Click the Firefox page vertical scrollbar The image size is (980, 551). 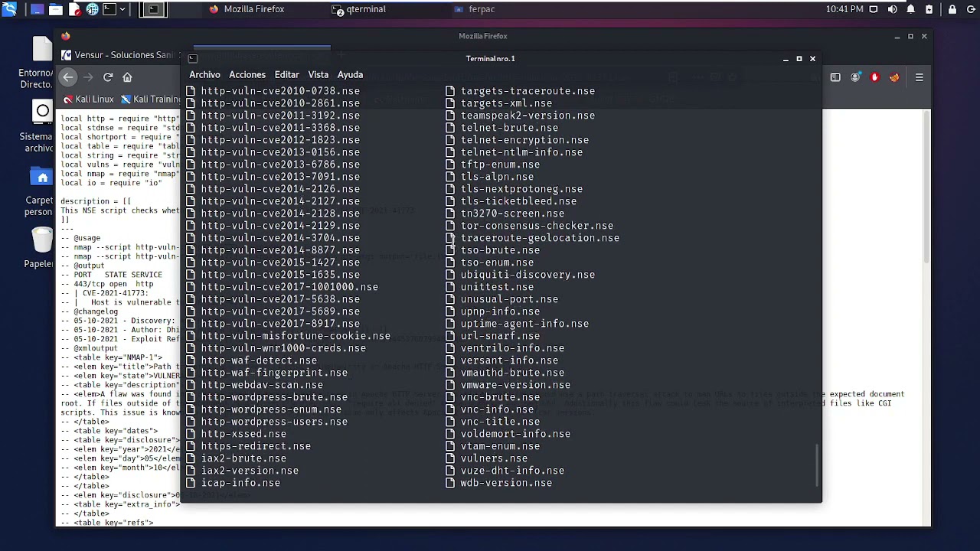(926, 187)
